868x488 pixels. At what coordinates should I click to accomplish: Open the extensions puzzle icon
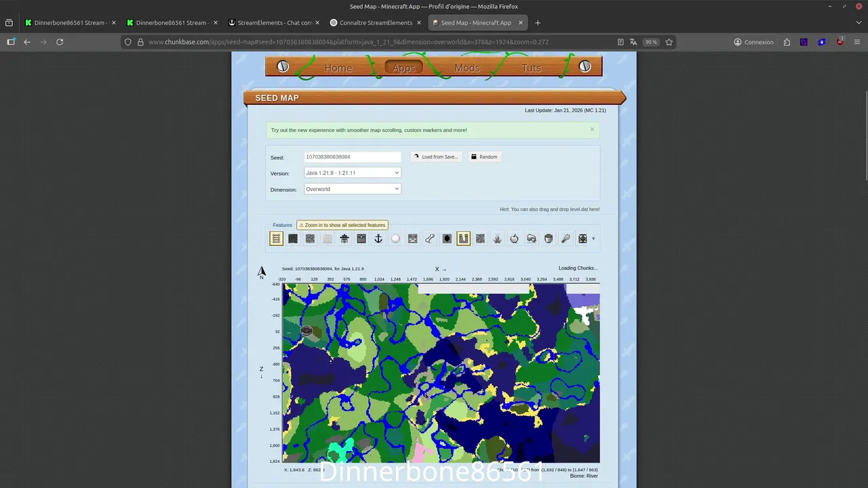[x=787, y=42]
